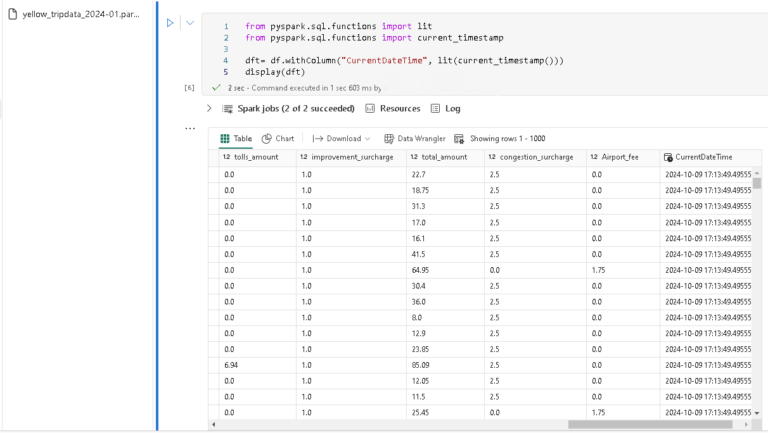Select total_amount cell 12.05
Viewport: 768px width, 433px height.
tap(445, 381)
